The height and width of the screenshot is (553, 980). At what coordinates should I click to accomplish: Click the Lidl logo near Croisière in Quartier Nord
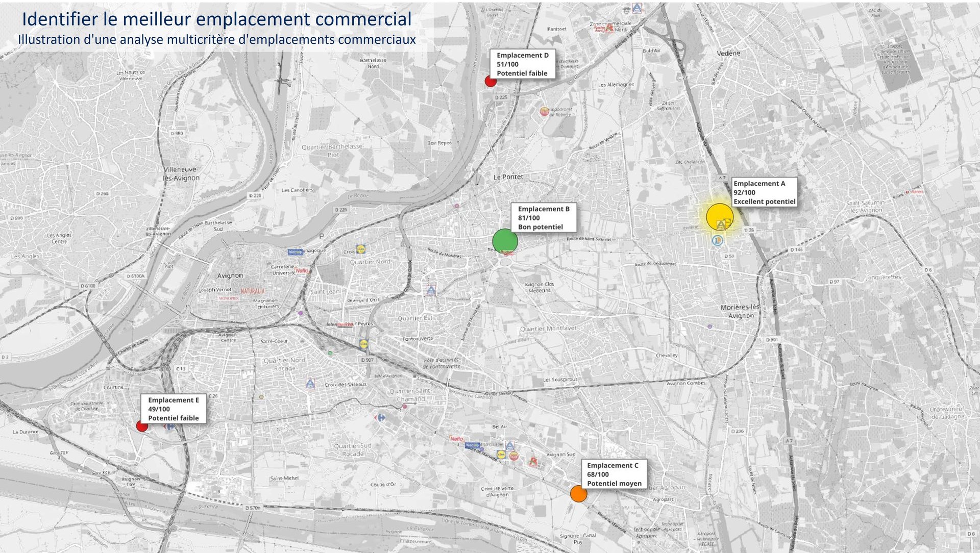(x=361, y=249)
